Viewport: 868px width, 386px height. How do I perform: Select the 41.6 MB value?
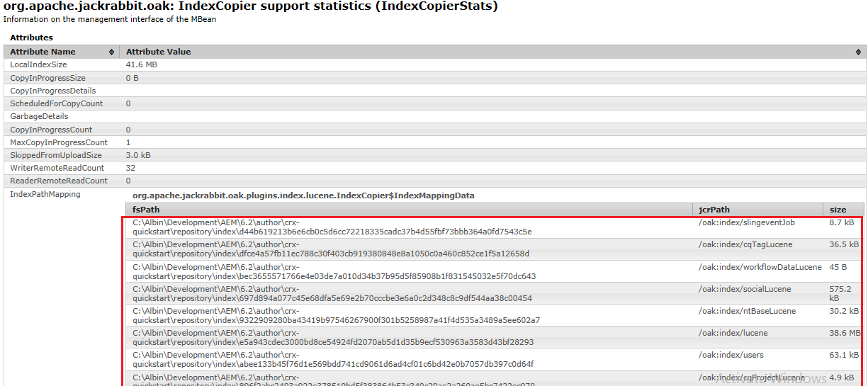[142, 64]
